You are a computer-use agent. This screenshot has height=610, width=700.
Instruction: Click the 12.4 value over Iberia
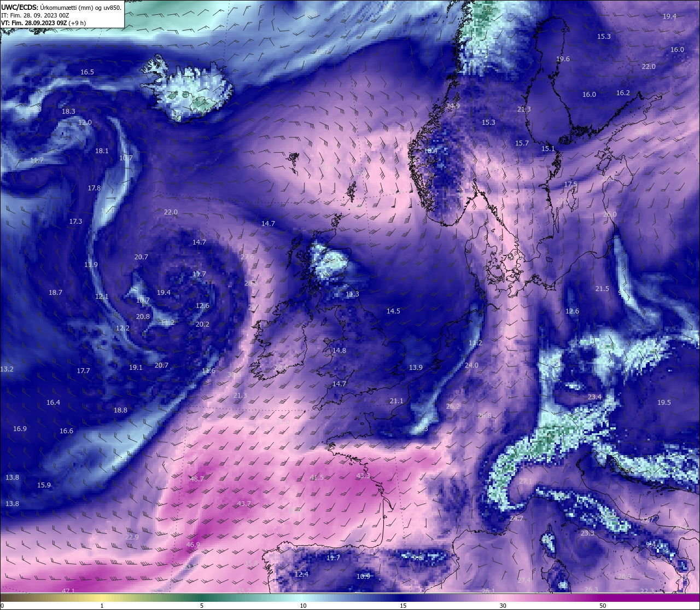pos(301,574)
